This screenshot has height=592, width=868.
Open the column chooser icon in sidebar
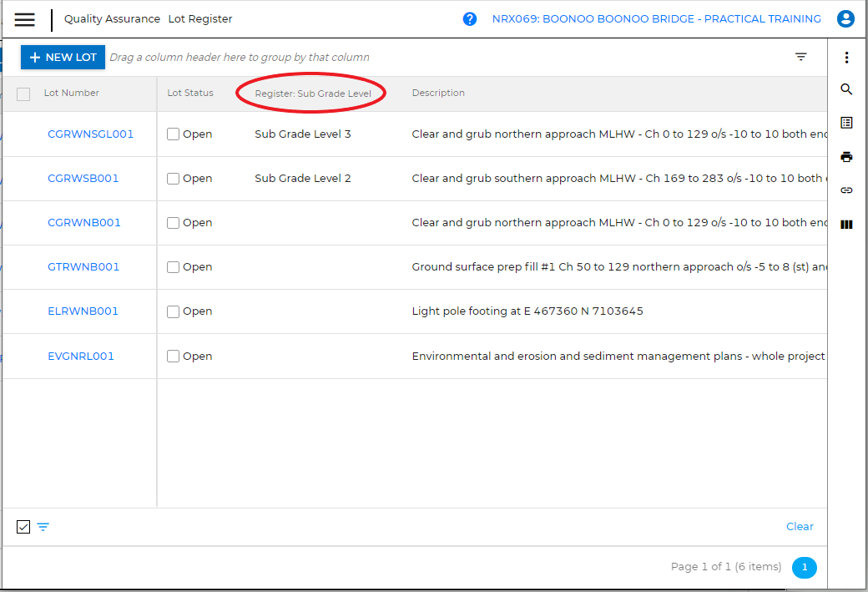pyautogui.click(x=846, y=225)
